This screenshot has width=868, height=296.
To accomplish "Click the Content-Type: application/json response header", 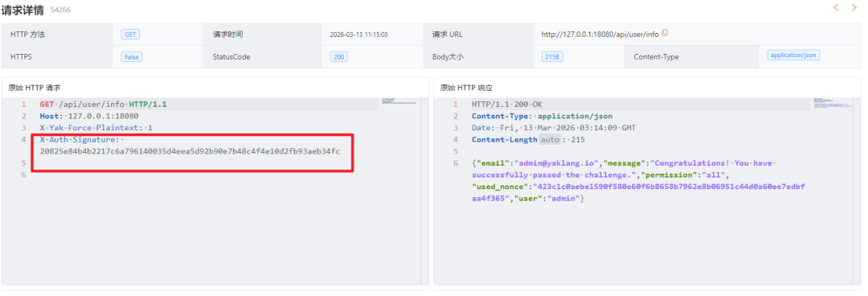I will (542, 116).
